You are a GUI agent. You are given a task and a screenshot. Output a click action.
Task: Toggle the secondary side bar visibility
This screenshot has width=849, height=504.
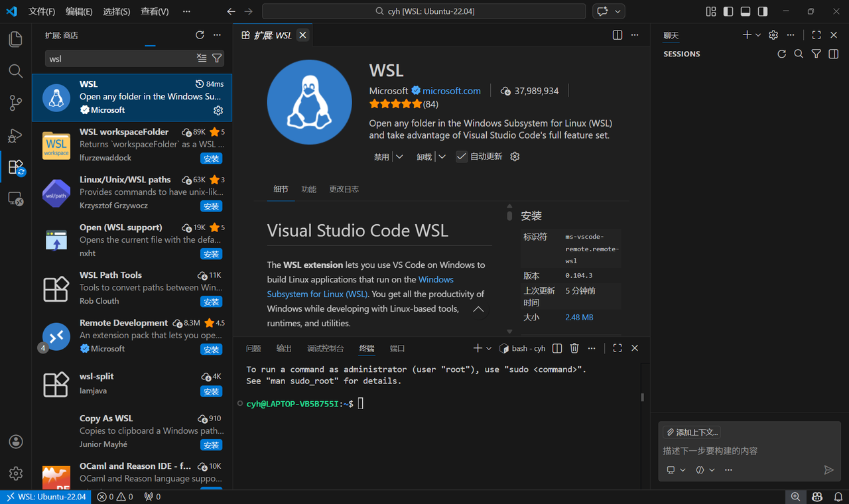tap(763, 11)
